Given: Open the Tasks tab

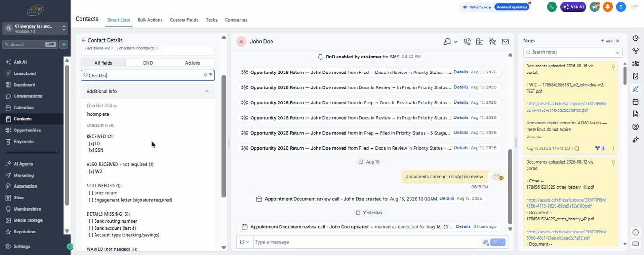Looking at the screenshot, I should coord(212,20).
